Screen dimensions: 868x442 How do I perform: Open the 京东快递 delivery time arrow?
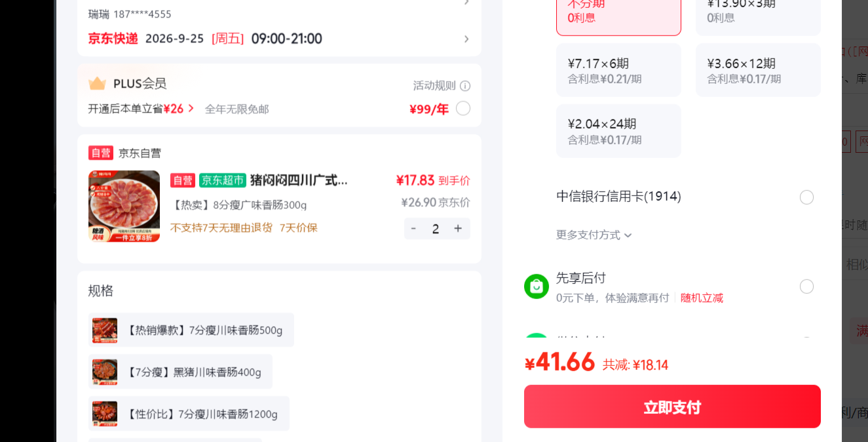[x=466, y=39]
